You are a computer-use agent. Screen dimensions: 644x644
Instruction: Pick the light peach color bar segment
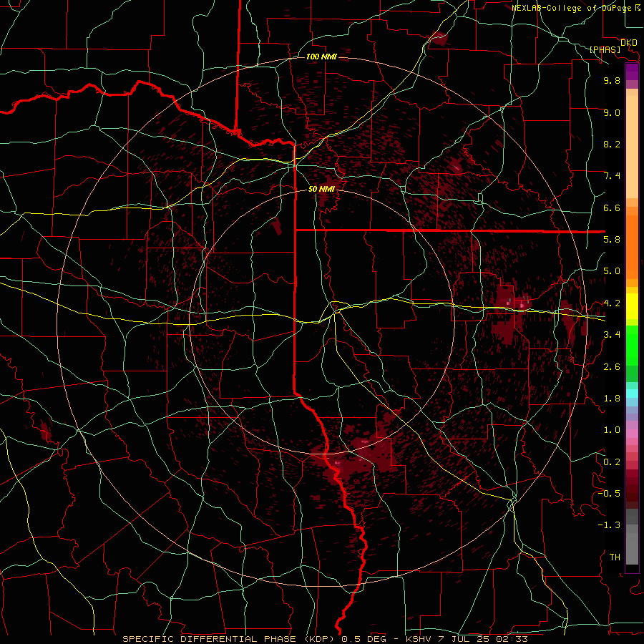(x=632, y=148)
